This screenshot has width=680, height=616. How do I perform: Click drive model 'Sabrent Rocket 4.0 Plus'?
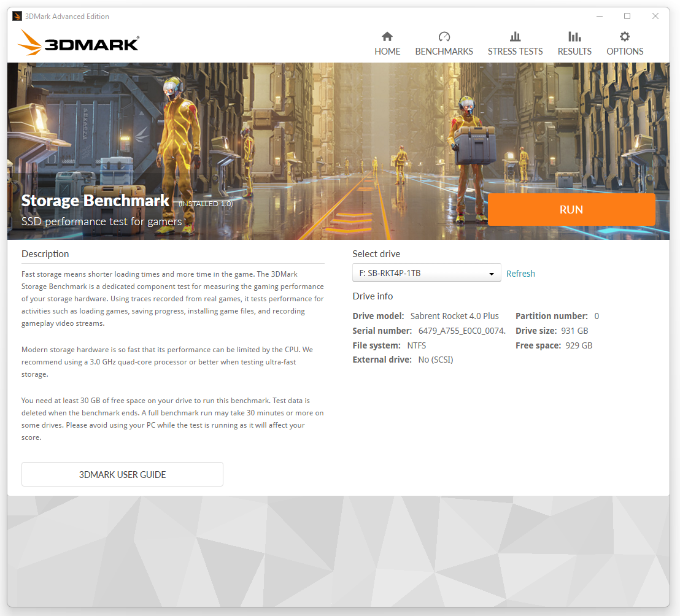pos(455,316)
